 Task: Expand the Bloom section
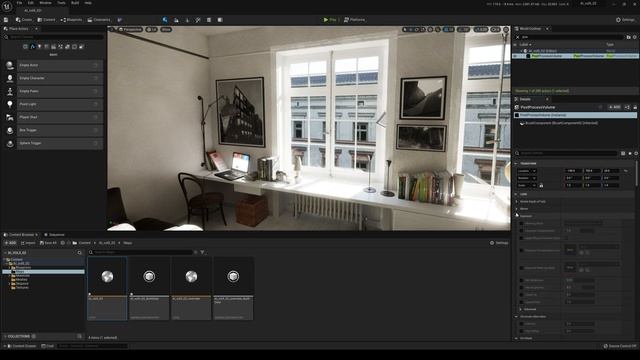(517, 209)
